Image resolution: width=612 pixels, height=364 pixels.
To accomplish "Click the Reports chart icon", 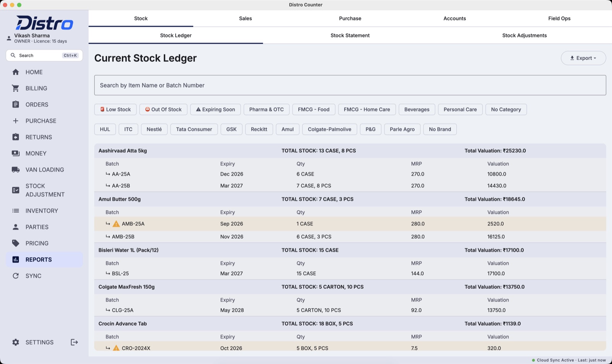I will 16,260.
